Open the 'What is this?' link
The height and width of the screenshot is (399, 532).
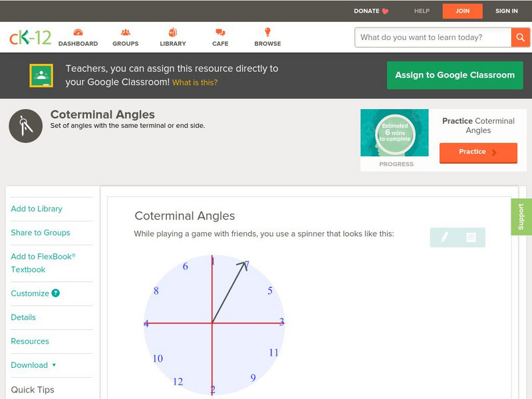195,82
